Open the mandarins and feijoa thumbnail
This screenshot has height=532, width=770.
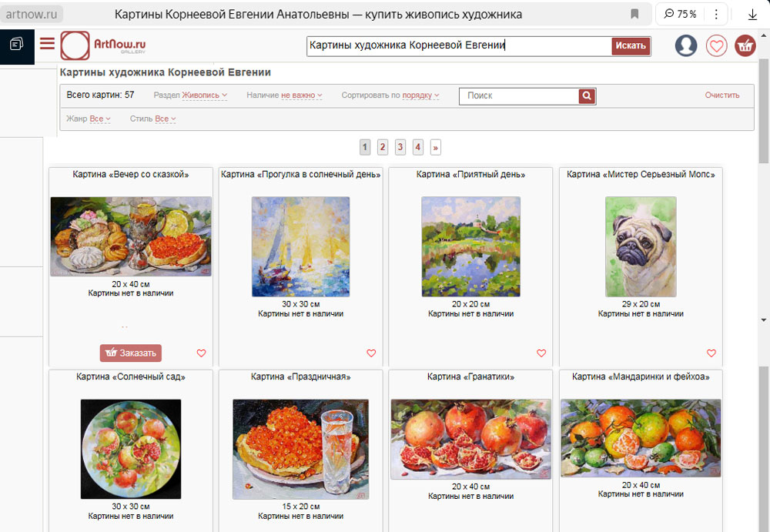(x=641, y=438)
